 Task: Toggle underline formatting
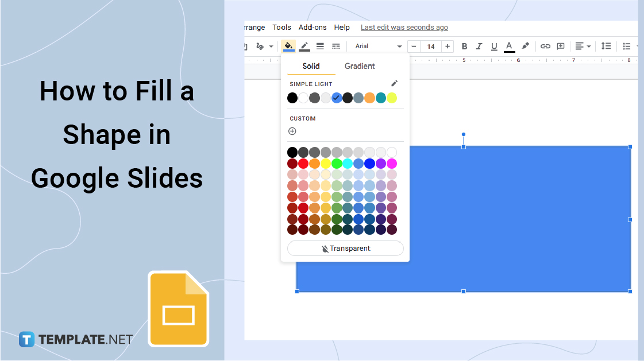coord(494,46)
